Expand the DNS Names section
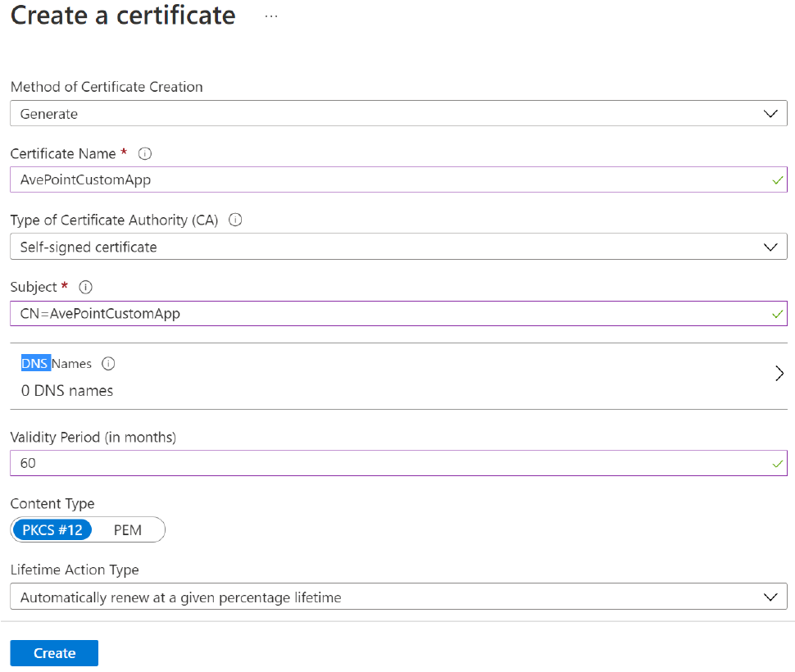The width and height of the screenshot is (795, 672). [779, 373]
